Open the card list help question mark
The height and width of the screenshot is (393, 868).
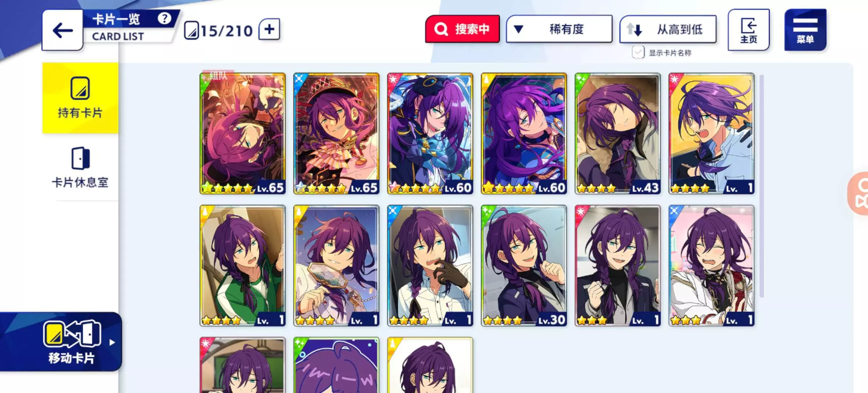[164, 18]
